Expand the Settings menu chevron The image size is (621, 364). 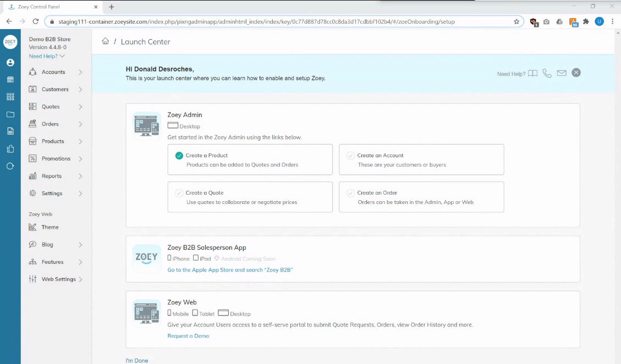point(80,194)
